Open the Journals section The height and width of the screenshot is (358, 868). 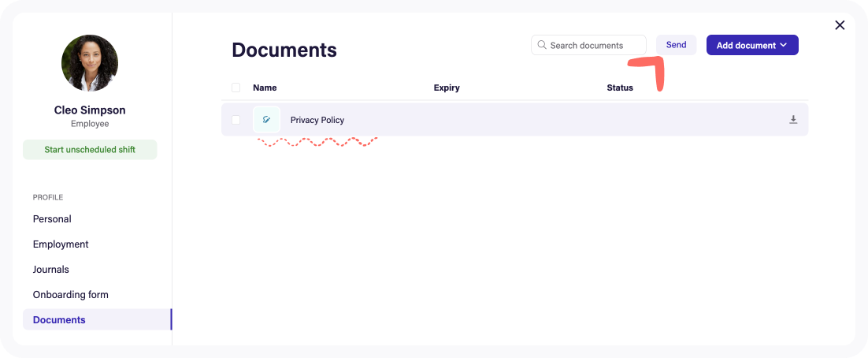51,270
